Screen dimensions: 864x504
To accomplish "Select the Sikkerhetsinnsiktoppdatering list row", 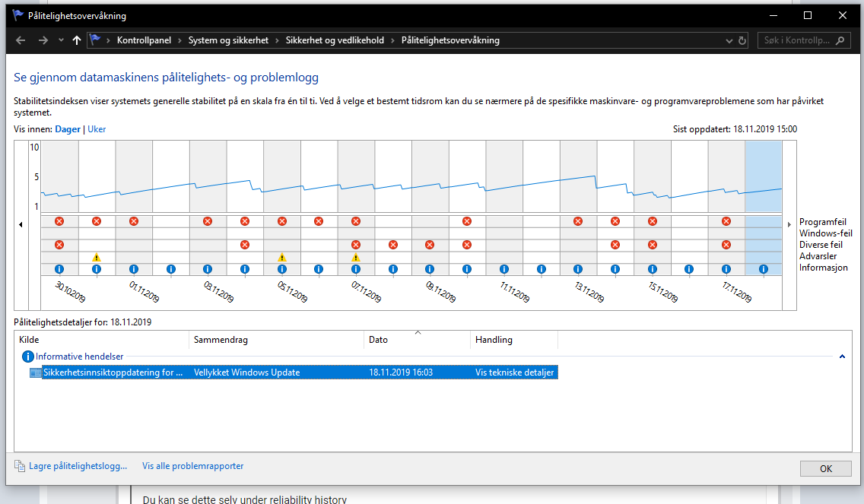I will pos(293,372).
